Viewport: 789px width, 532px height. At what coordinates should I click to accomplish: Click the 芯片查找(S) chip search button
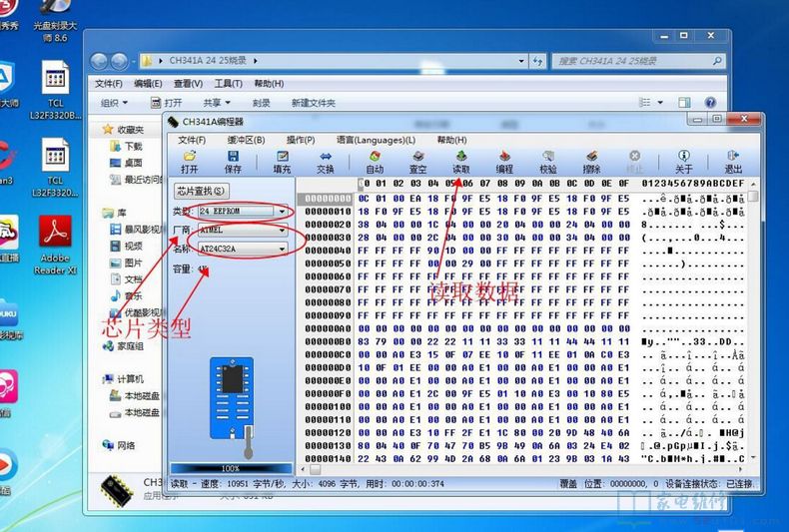coord(202,191)
